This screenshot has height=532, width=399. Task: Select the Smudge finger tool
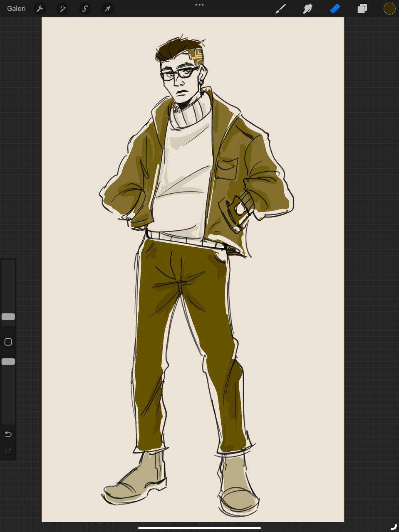pos(308,8)
